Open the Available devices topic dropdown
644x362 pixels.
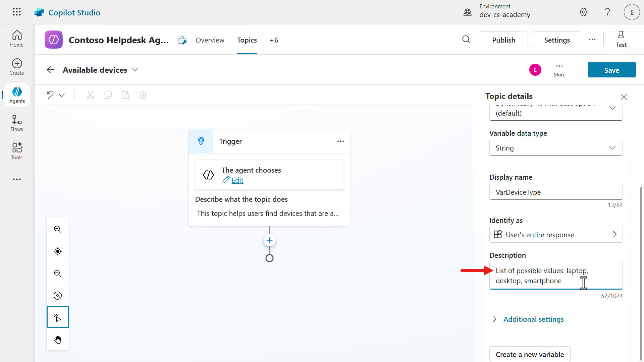[x=136, y=70]
